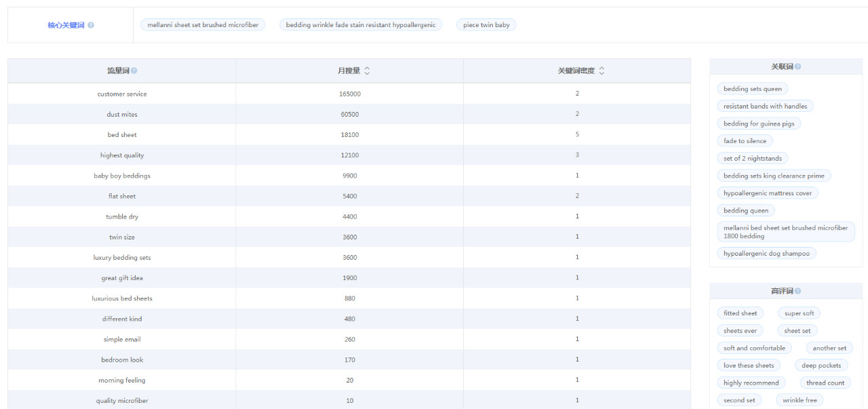Screen dimensions: 868x409
Task: Click the 流量词 column header
Action: tap(117, 71)
